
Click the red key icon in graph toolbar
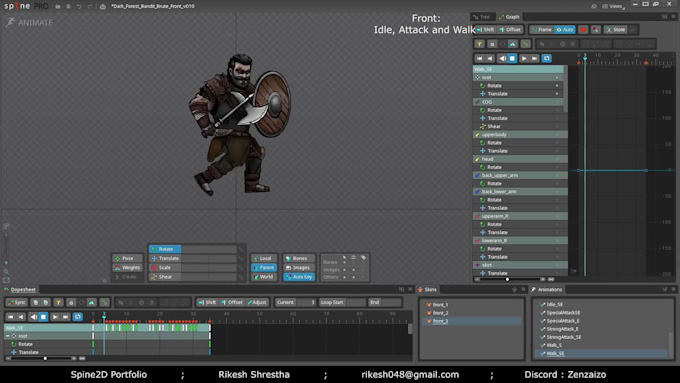click(583, 29)
